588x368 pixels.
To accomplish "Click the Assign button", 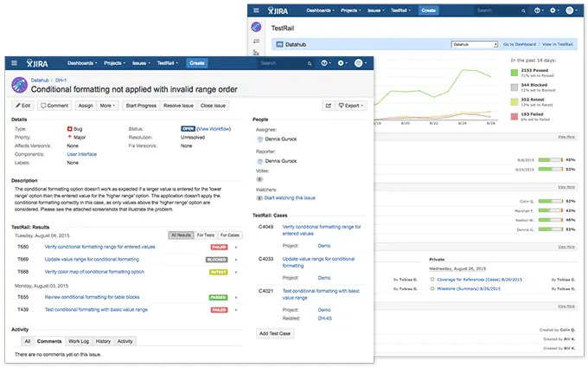I will (86, 106).
